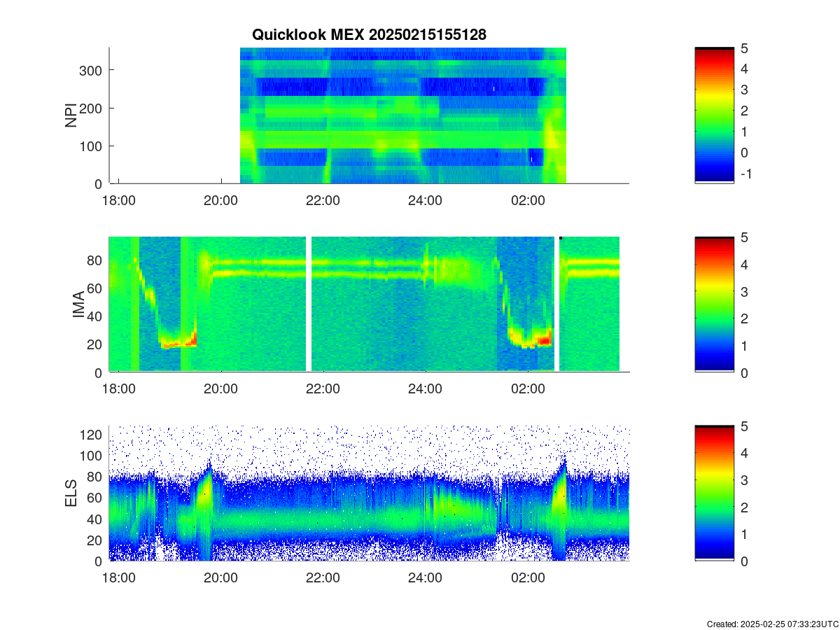Image resolution: width=840 pixels, height=630 pixels.
Task: Click 20:00 under the NPI panel
Action: coord(221,199)
